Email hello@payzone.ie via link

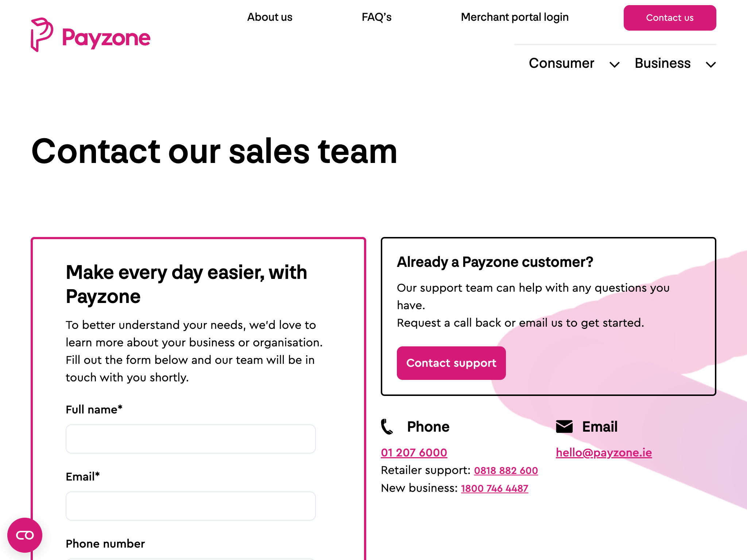click(x=604, y=452)
